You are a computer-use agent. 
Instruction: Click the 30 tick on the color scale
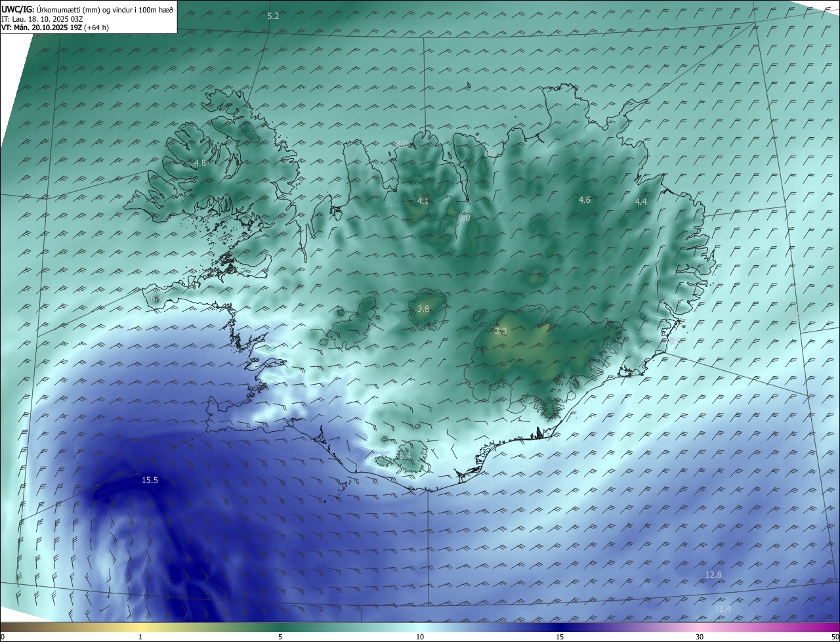[x=700, y=637]
